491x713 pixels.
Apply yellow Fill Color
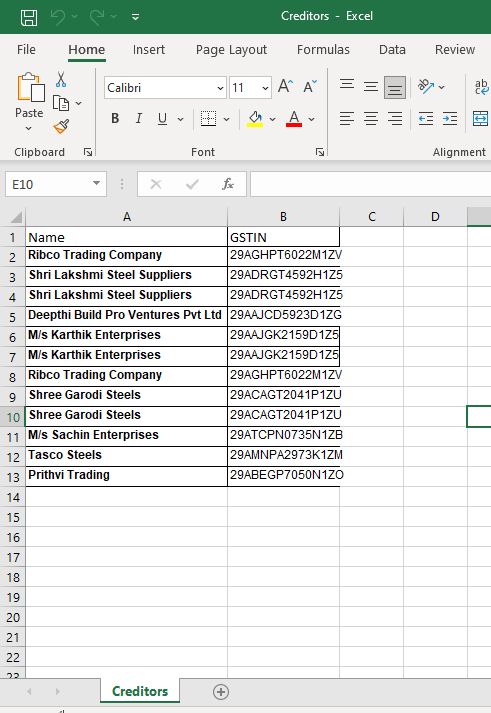point(255,119)
